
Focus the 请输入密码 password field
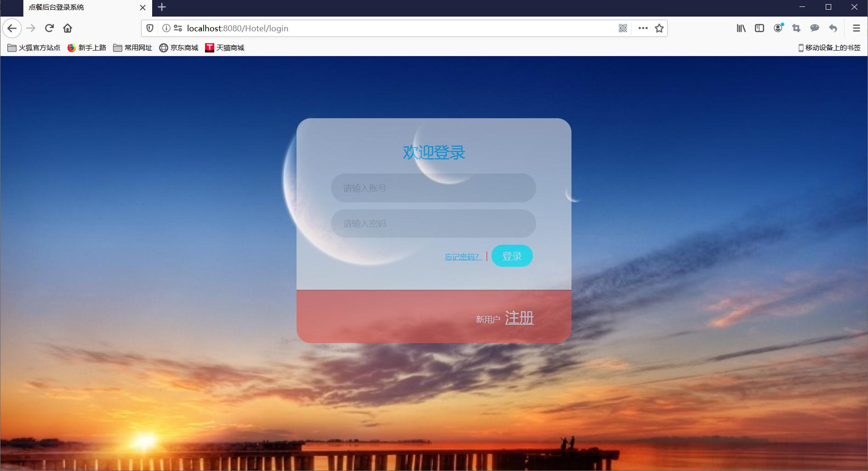[433, 224]
